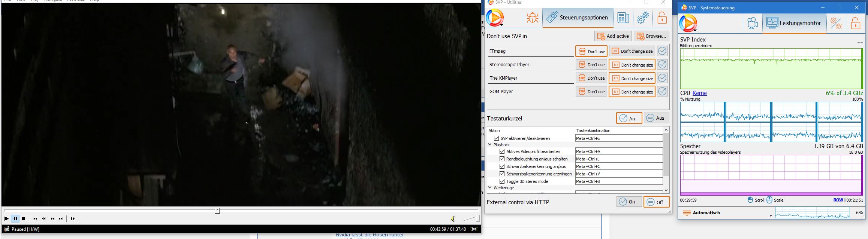Viewport: 868px width, 239px height.
Task: Click the Browse... button
Action: coord(651,36)
